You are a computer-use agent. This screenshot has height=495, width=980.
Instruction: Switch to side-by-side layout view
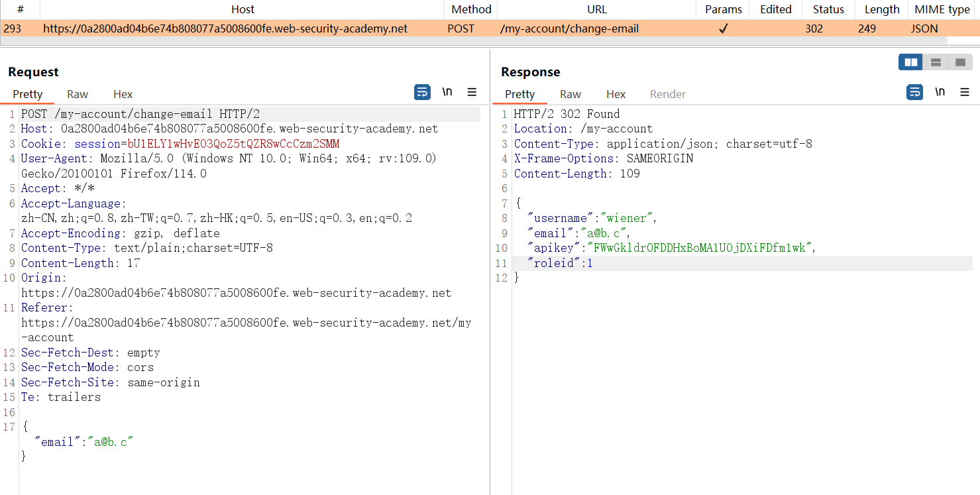[x=911, y=62]
